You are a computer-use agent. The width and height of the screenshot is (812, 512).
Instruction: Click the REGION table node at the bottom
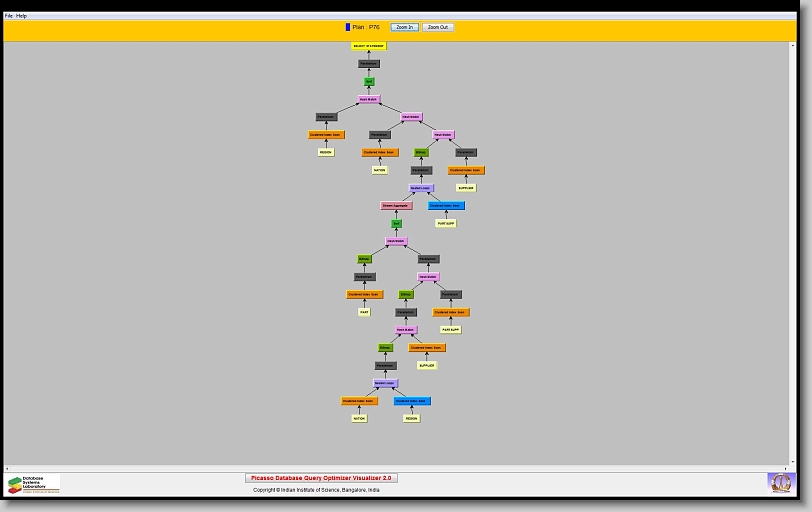coord(411,418)
